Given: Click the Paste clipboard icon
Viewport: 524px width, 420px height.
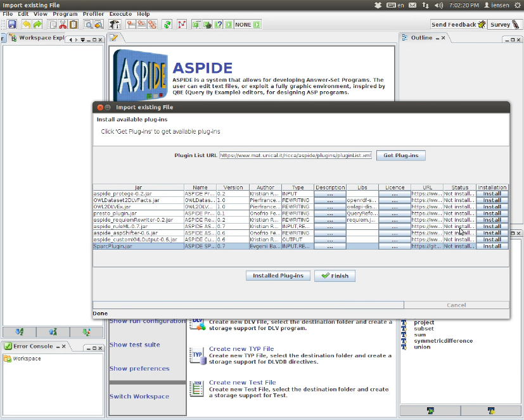Looking at the screenshot, I should pos(73,25).
